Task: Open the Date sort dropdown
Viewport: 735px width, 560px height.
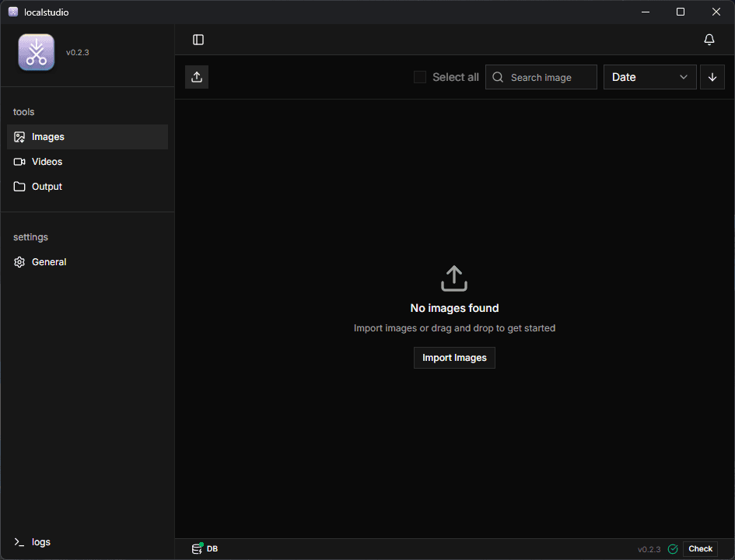Action: pyautogui.click(x=649, y=77)
